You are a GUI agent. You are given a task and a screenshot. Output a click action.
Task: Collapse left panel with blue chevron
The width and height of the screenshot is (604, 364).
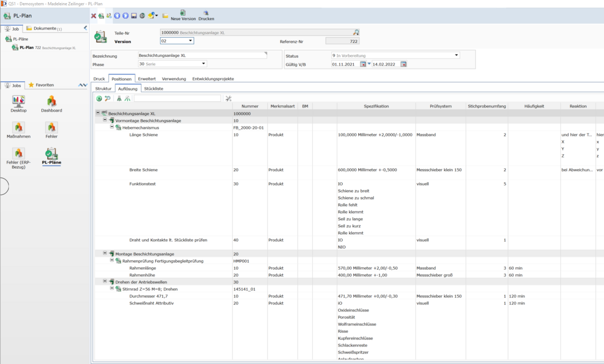pos(85,28)
